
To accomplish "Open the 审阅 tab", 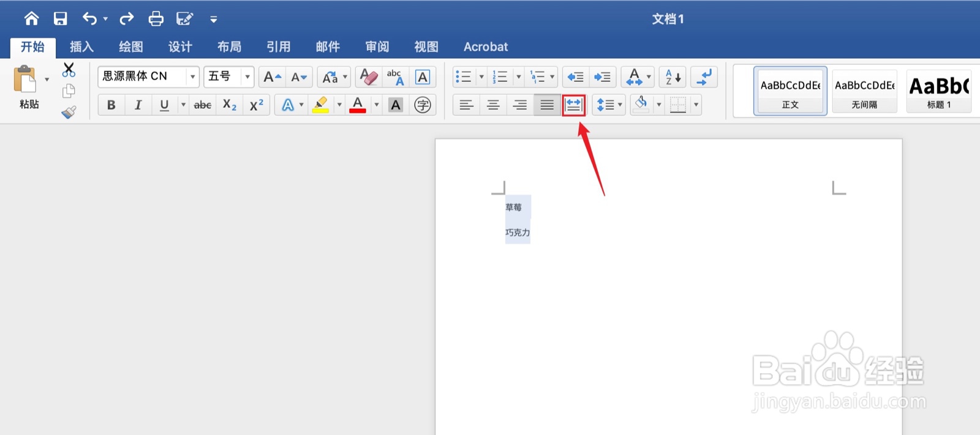I will click(377, 46).
